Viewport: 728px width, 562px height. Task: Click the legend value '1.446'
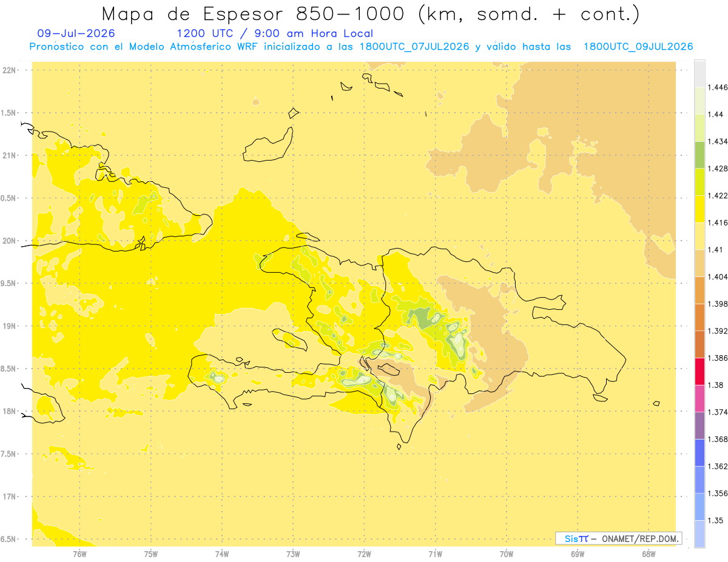click(718, 87)
